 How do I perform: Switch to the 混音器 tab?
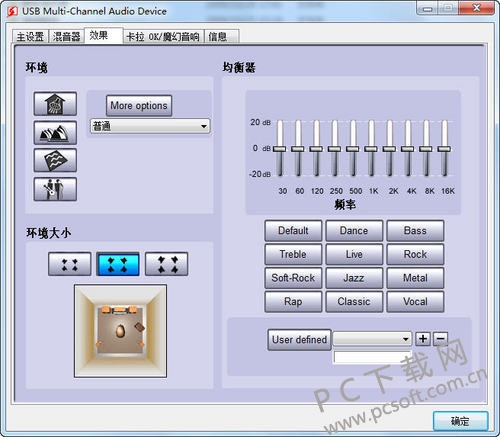[x=67, y=37]
